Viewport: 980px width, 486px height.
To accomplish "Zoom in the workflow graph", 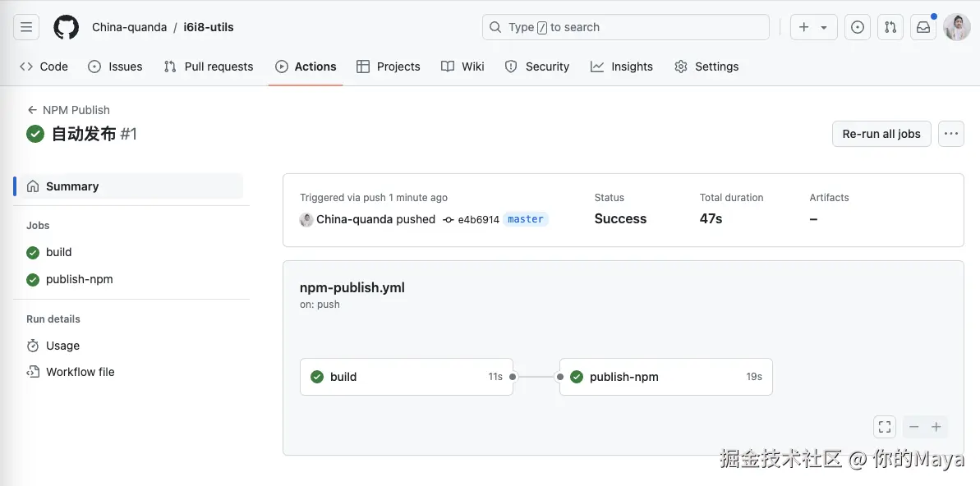I will point(936,427).
